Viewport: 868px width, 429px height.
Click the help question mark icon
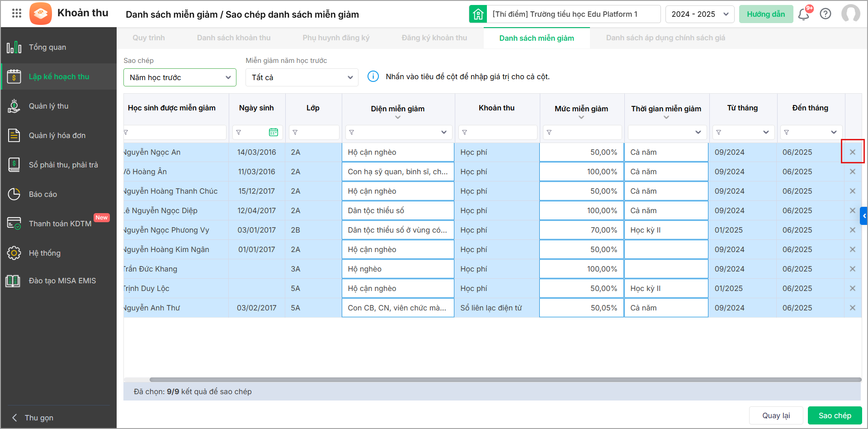826,14
